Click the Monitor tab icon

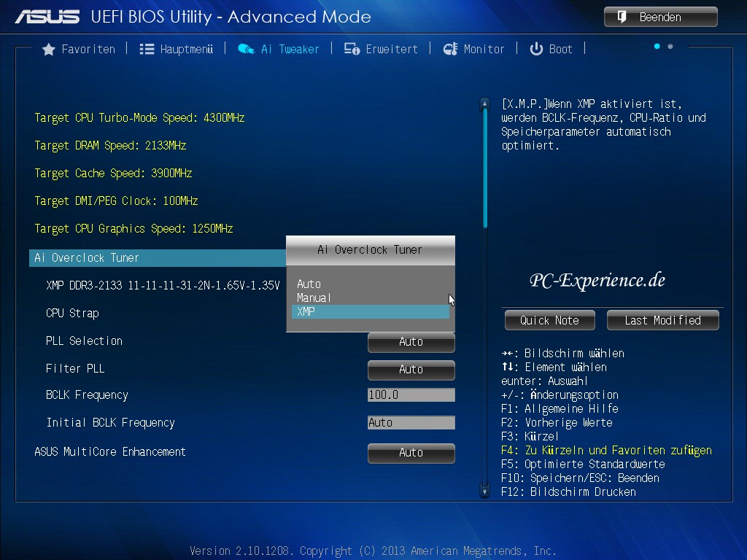coord(450,50)
